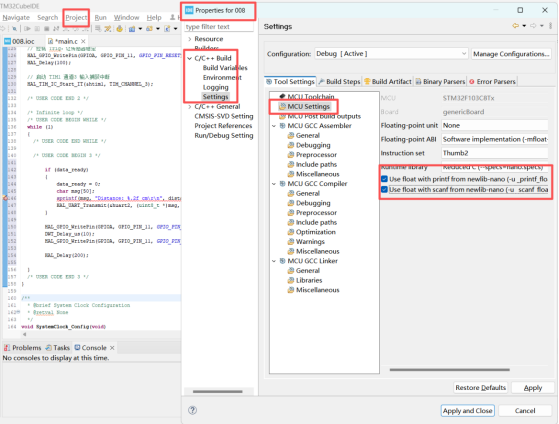The height and width of the screenshot is (424, 559).
Task: Collapse the MCU GCC Linker node
Action: (274, 261)
